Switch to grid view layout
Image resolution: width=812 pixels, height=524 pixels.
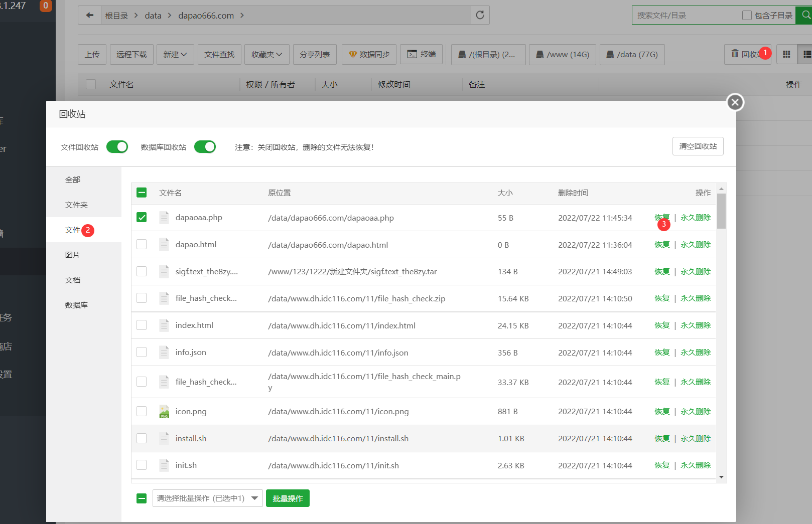pos(786,54)
